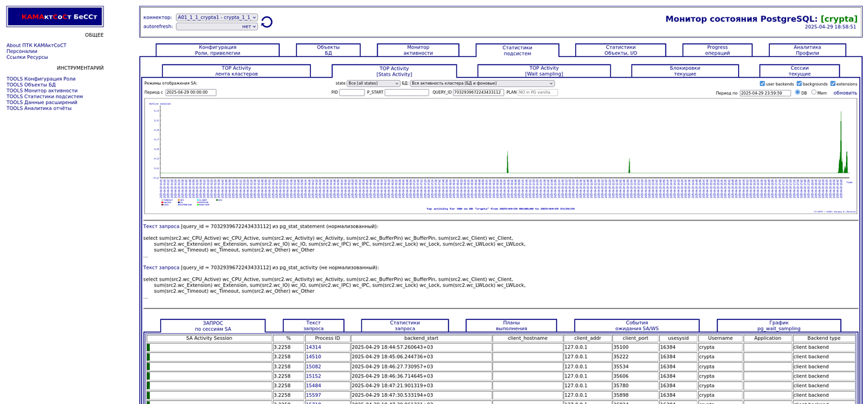The image size is (868, 404).
Task: Expand the autorefresh dropdown
Action: pyautogui.click(x=217, y=27)
